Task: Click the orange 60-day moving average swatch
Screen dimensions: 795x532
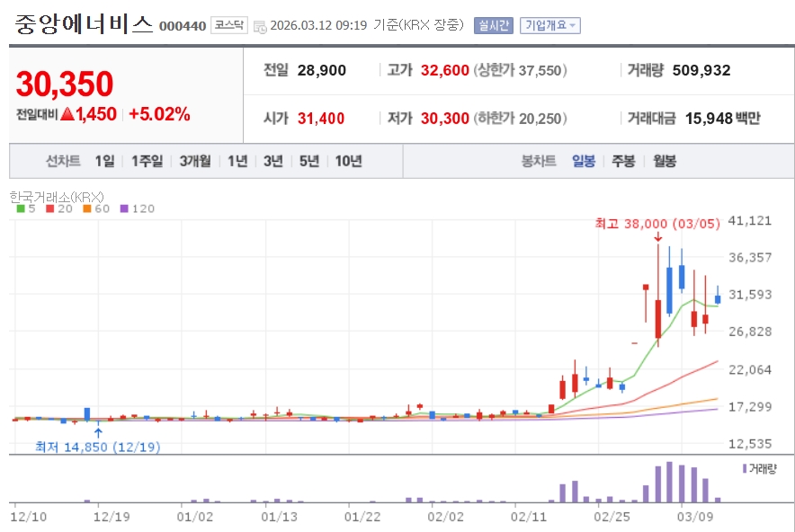Action: point(86,208)
